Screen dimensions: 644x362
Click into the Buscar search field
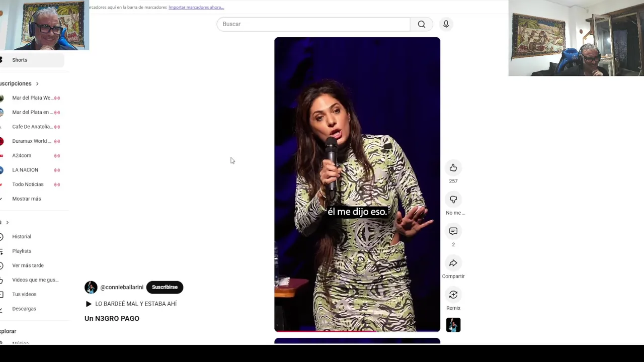pos(313,24)
